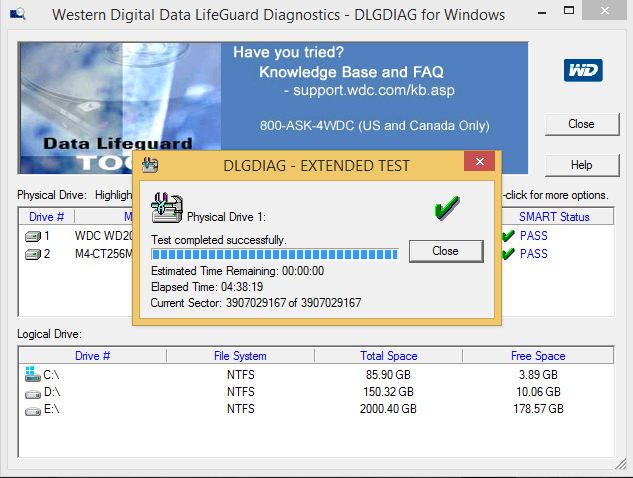
Task: Click green SMART checkmark for drive 1
Action: (x=508, y=235)
